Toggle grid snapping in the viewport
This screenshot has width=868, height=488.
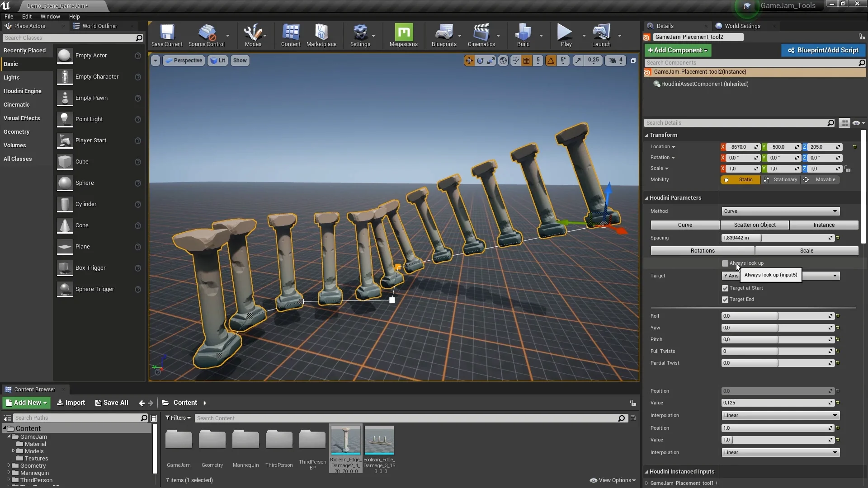526,61
